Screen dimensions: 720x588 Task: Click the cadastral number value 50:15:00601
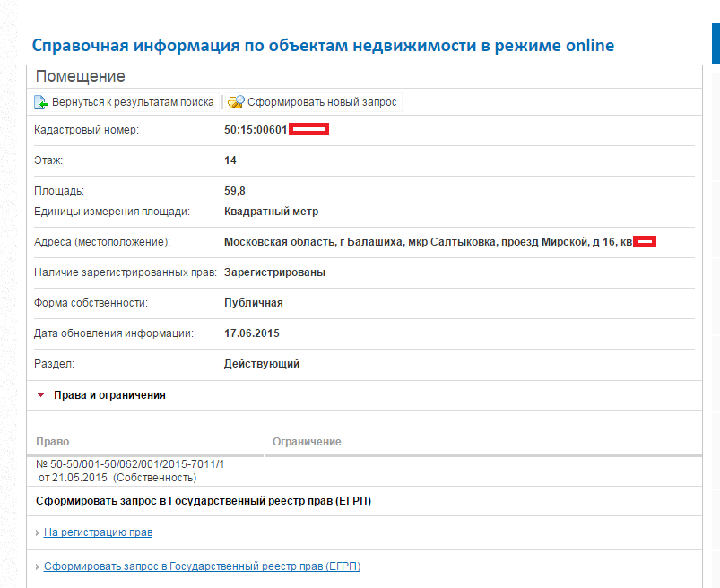pos(256,130)
